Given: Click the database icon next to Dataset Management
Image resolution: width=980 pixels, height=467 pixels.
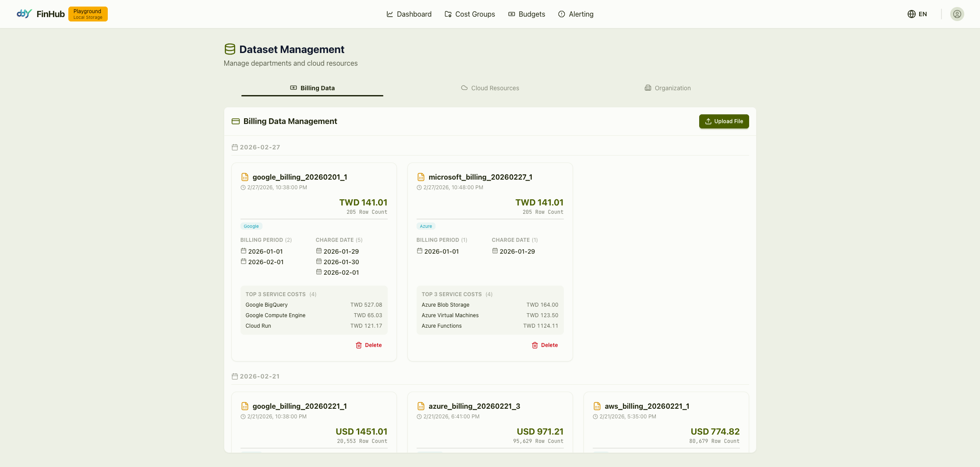Looking at the screenshot, I should coord(230,49).
